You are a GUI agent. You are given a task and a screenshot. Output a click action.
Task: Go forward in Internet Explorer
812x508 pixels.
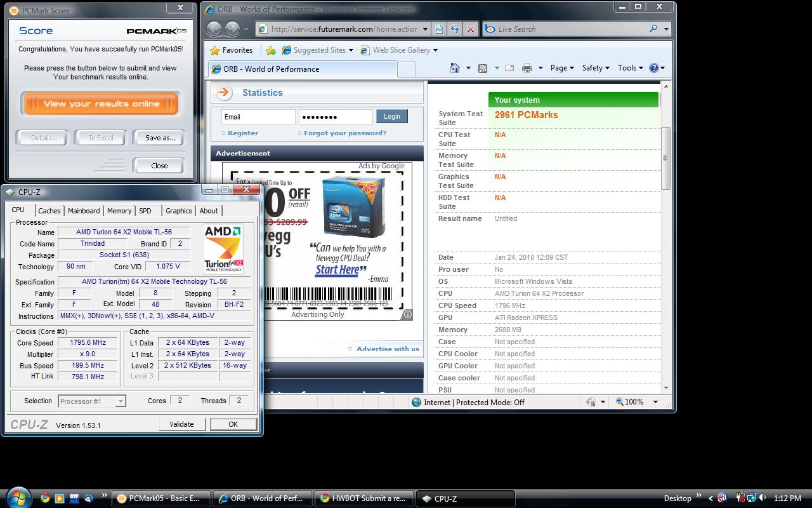point(233,29)
